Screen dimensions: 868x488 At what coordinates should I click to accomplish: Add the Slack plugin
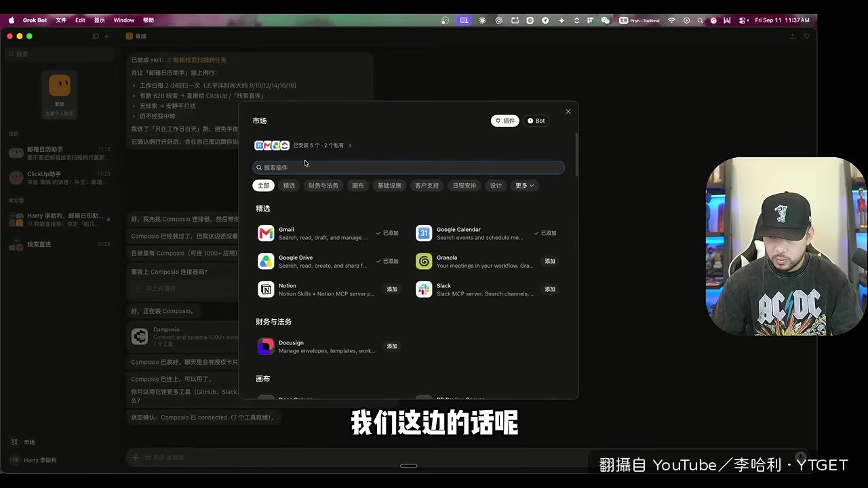550,289
